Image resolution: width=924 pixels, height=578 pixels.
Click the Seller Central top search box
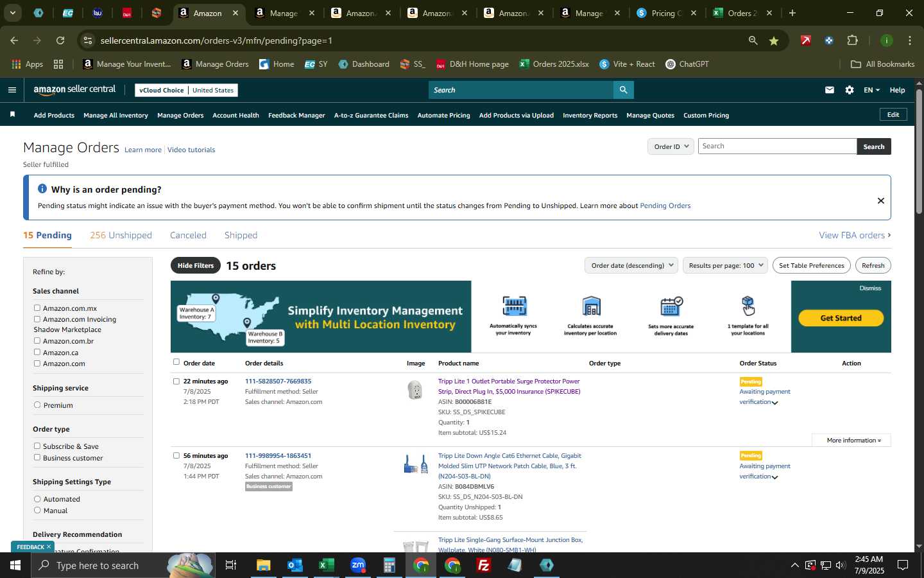(520, 90)
